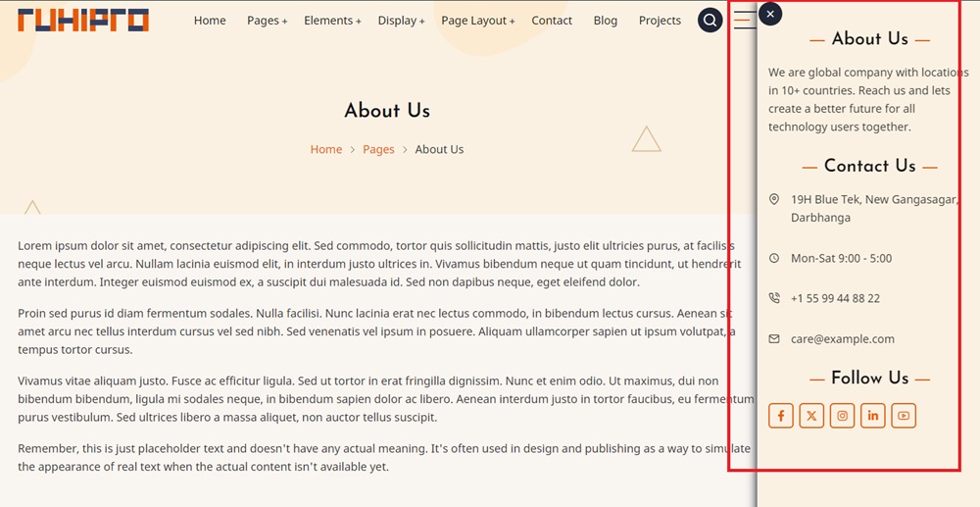
Task: Go to the Home menu item
Action: click(210, 21)
